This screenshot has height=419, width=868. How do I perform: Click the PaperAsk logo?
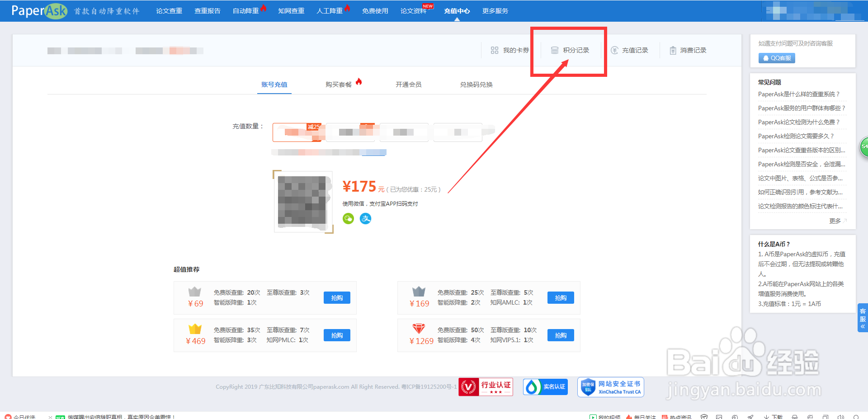39,11
